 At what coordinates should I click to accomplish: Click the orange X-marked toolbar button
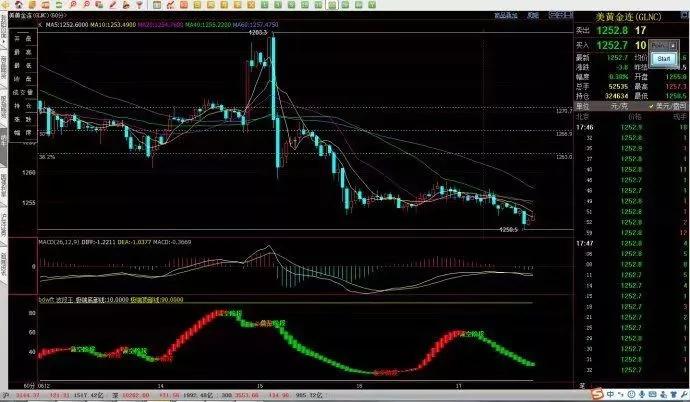(251, 5)
